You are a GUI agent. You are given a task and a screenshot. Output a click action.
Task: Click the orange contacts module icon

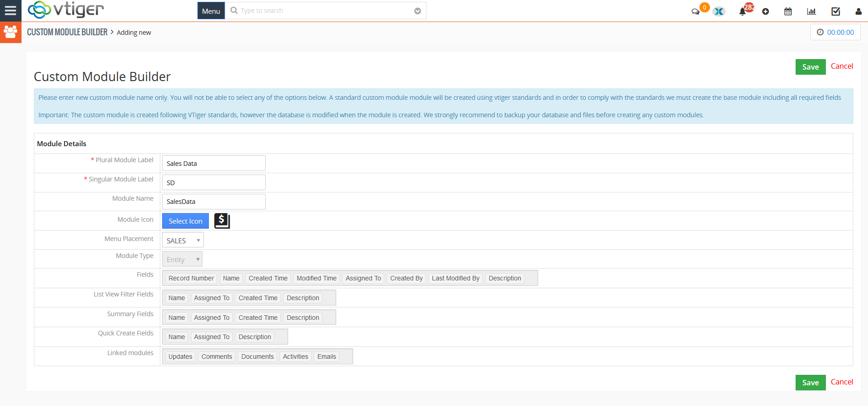pos(11,32)
